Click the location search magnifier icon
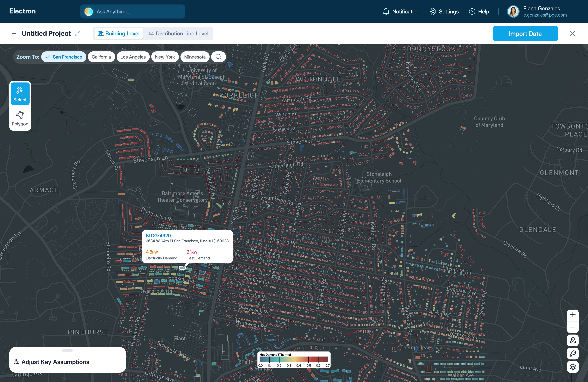The image size is (588, 382). pyautogui.click(x=218, y=57)
